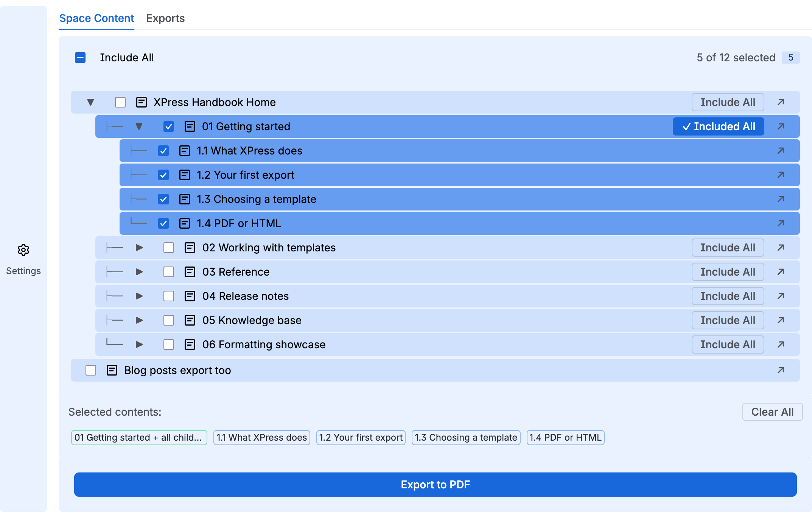The image size is (812, 530).
Task: Open 1.3 Choosing a template via its arrow icon
Action: click(x=781, y=199)
